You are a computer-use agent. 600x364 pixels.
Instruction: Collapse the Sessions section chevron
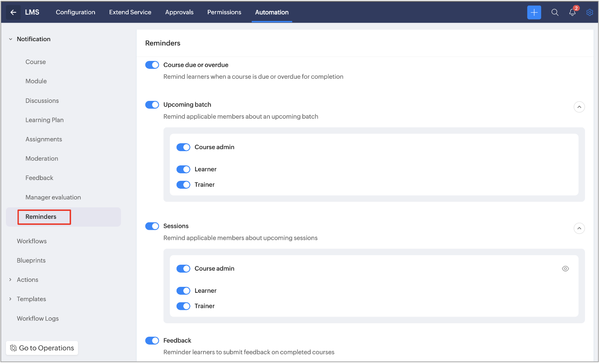(579, 228)
